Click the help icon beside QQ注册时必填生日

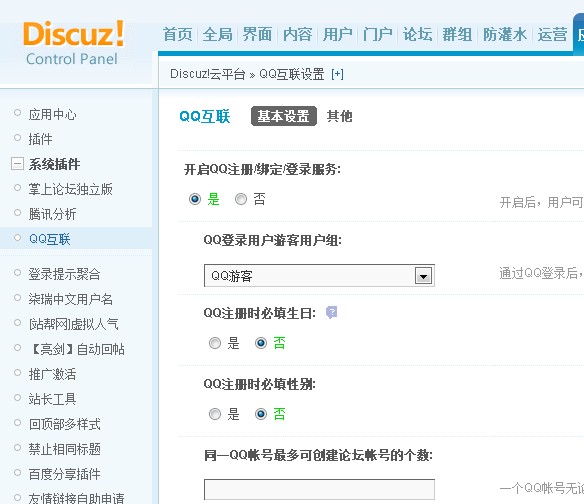(x=331, y=312)
